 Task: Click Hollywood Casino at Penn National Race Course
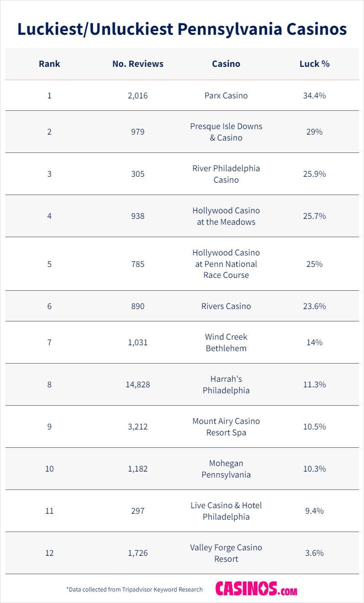coord(226,264)
